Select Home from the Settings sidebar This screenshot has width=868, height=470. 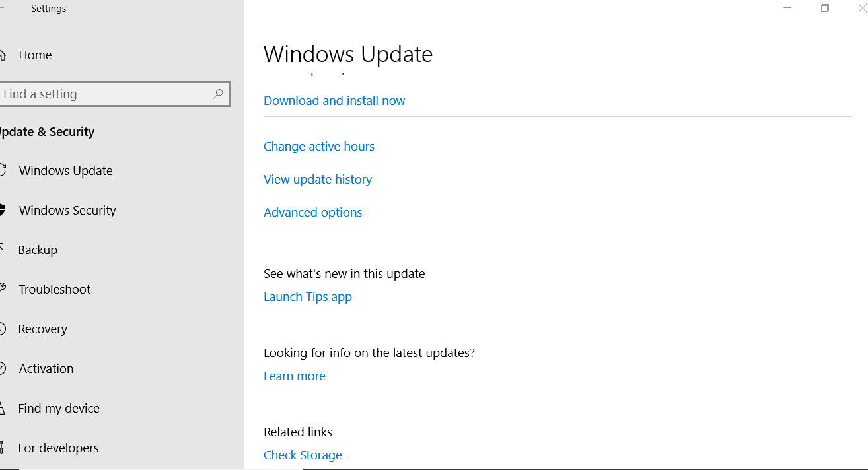35,55
